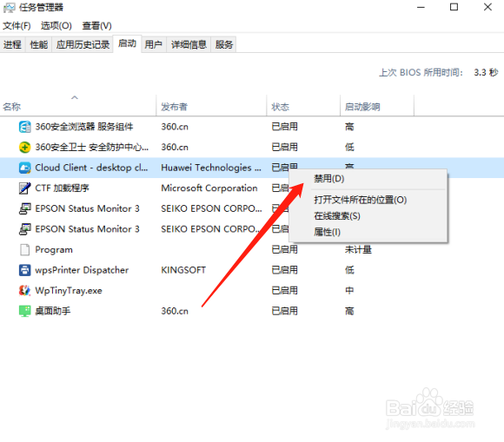The width and height of the screenshot is (504, 442).
Task: Sort by the 名称 column header
Action: (78, 106)
